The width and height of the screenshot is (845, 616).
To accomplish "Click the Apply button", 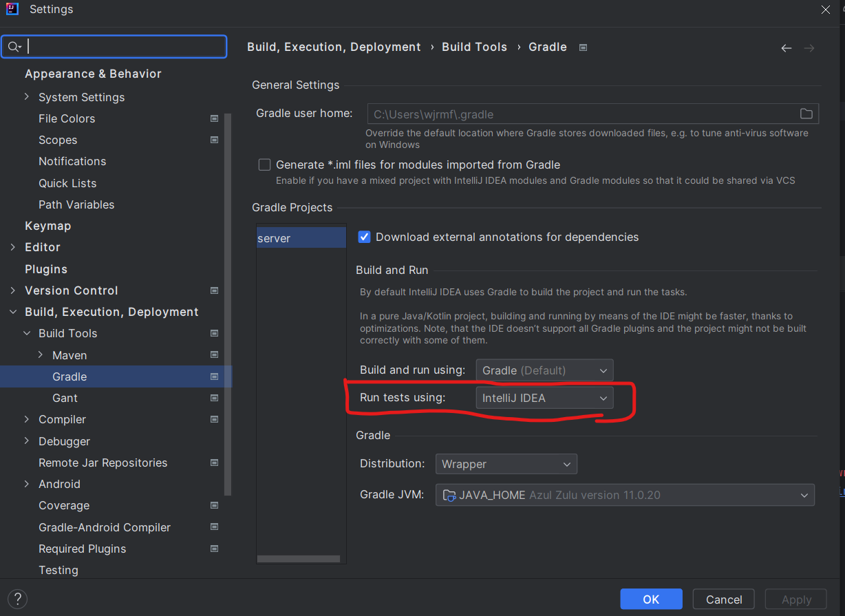I will 796,599.
